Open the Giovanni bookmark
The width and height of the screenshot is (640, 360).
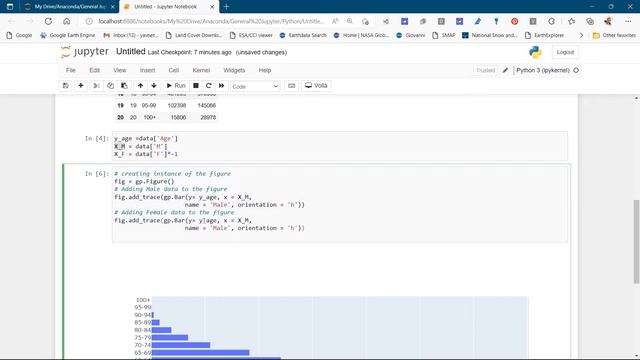[x=411, y=36]
